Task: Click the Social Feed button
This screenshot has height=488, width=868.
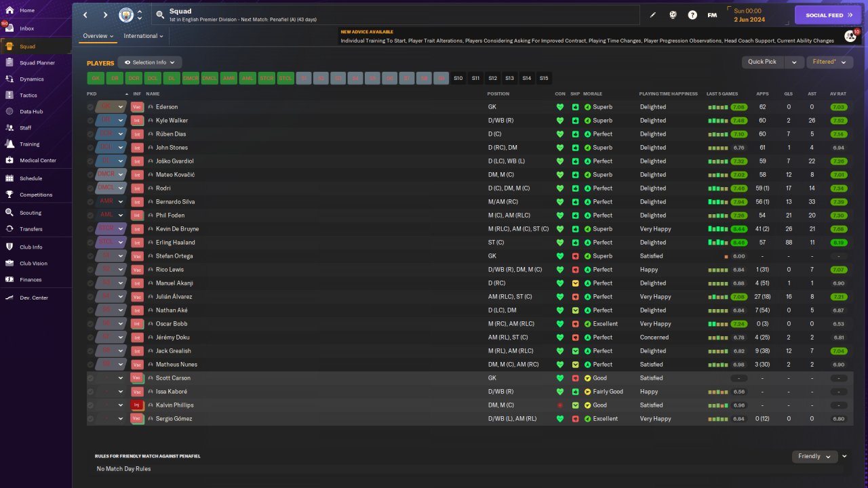Action: pos(827,15)
